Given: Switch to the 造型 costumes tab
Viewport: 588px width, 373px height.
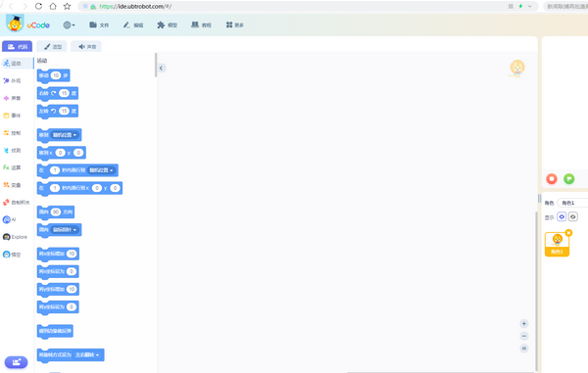Looking at the screenshot, I should pyautogui.click(x=53, y=46).
